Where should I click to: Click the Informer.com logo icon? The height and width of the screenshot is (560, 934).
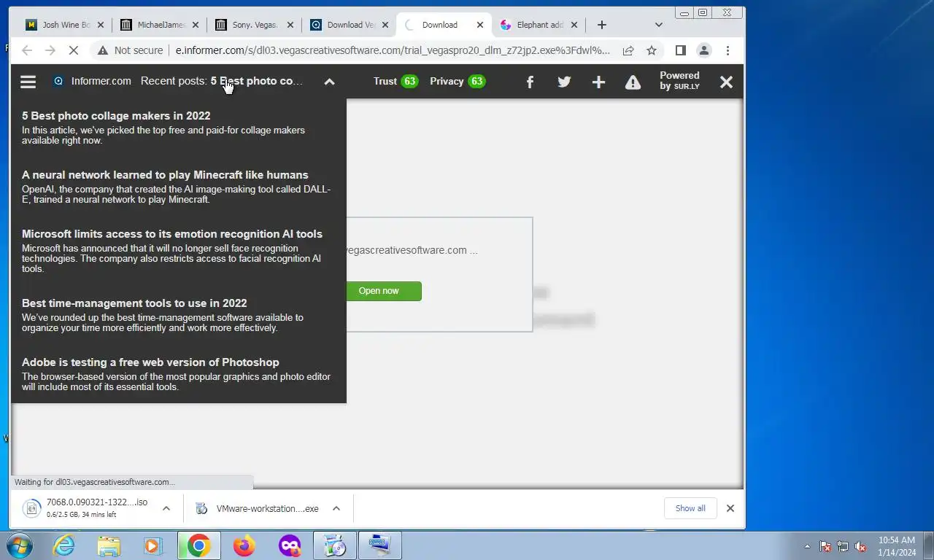point(58,81)
